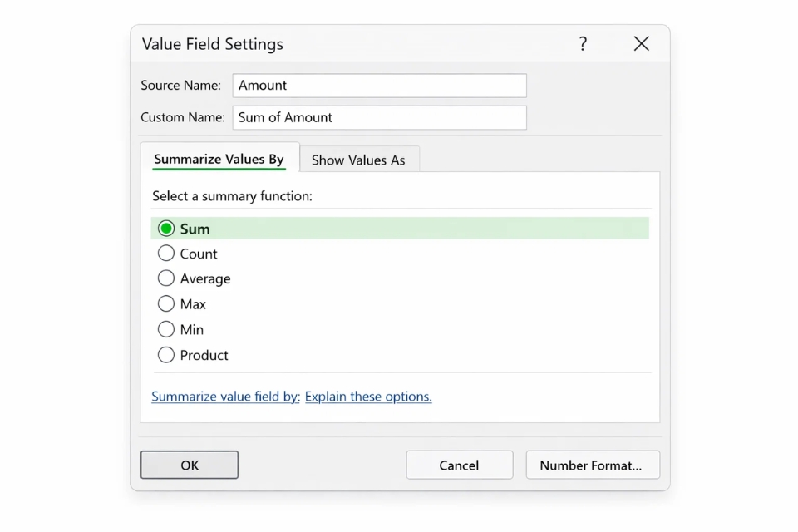Confirm settings with the OK button

(189, 465)
